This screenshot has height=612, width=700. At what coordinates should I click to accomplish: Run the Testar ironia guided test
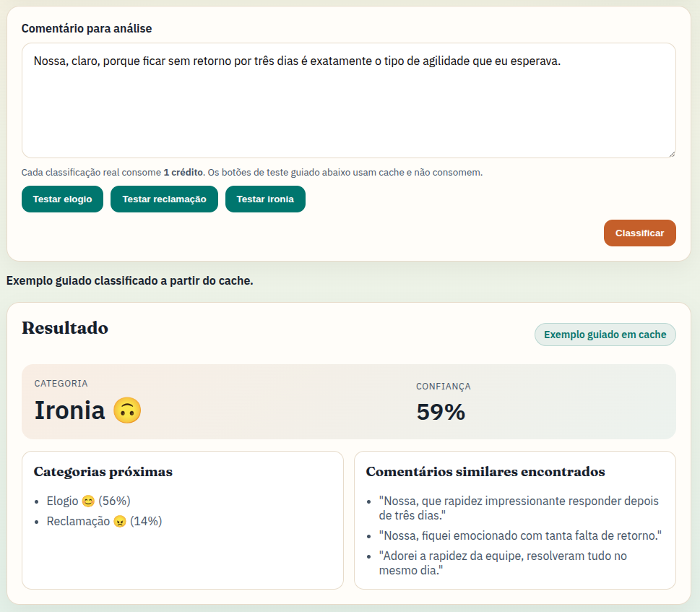coord(265,199)
